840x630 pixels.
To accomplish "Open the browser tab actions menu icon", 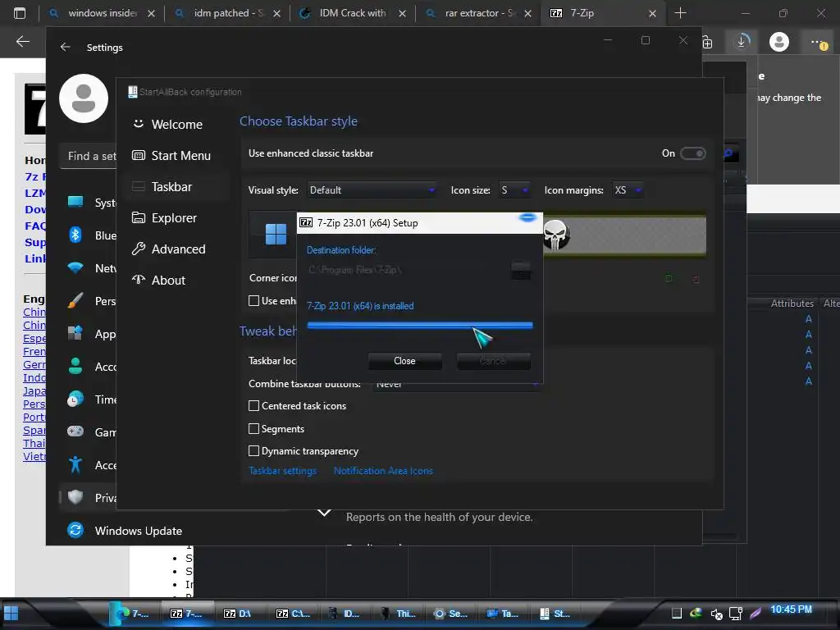I will click(x=20, y=13).
